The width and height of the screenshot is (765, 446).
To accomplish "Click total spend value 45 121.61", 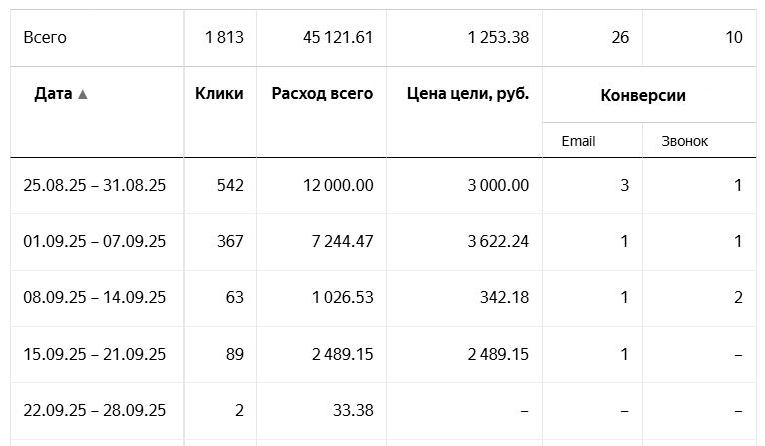I will point(338,38).
